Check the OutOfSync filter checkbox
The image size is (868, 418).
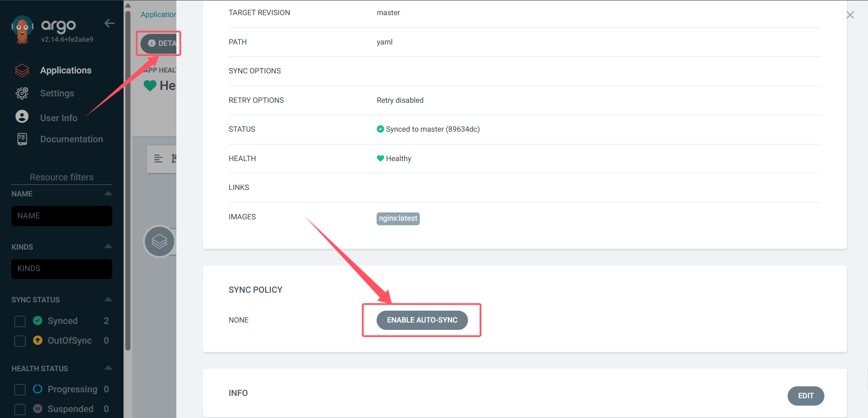(20, 341)
